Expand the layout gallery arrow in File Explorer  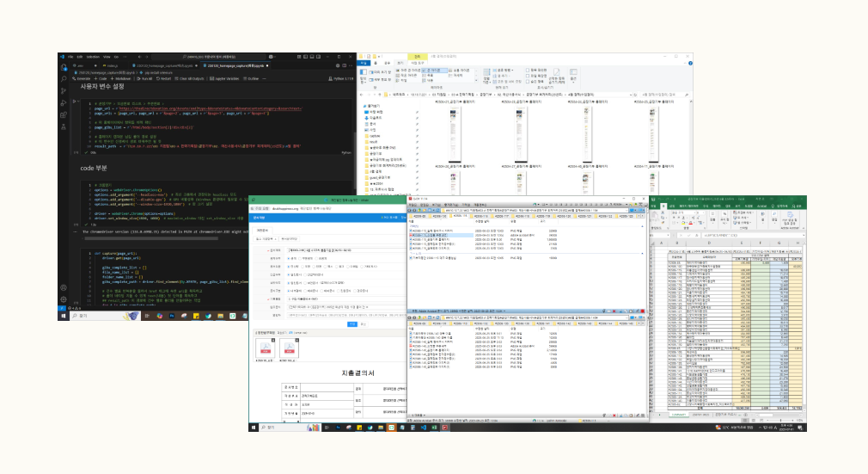[476, 81]
